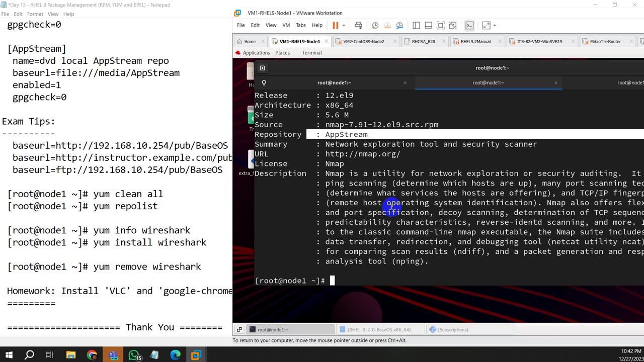Open Notepad File menu

point(5,14)
